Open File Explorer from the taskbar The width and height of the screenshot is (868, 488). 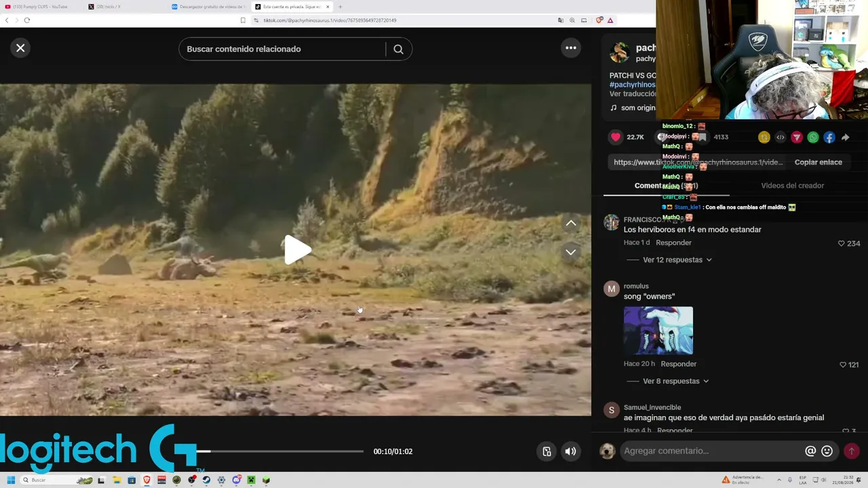pyautogui.click(x=117, y=480)
